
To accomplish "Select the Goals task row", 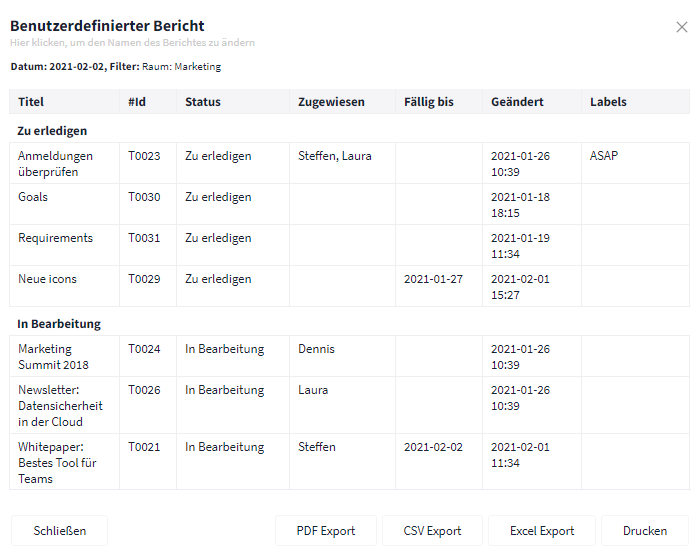I will click(x=350, y=204).
